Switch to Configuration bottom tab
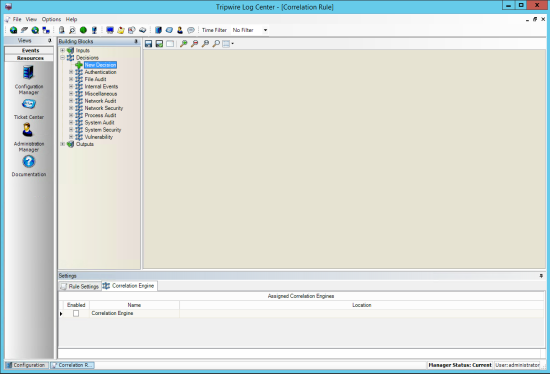 tap(26, 365)
